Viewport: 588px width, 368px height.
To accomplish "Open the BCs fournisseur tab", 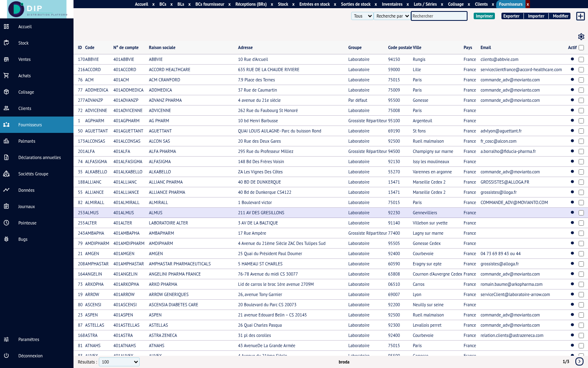I will click(x=209, y=4).
